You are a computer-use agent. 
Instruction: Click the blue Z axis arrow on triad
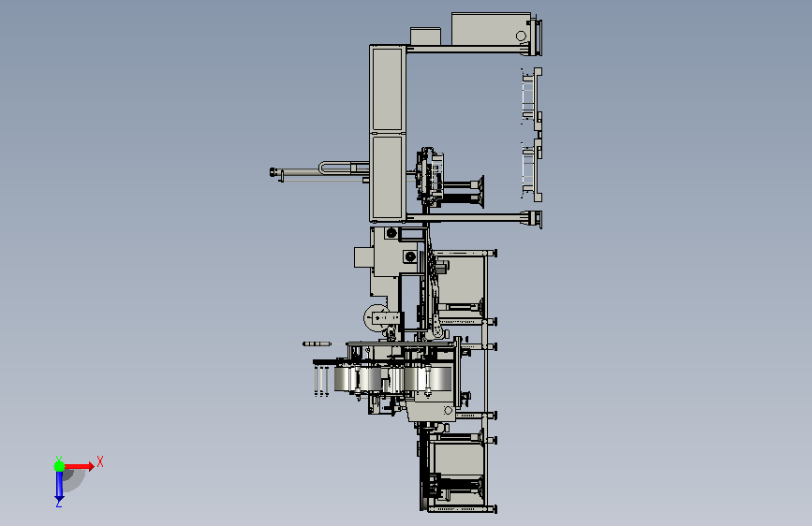tap(59, 486)
